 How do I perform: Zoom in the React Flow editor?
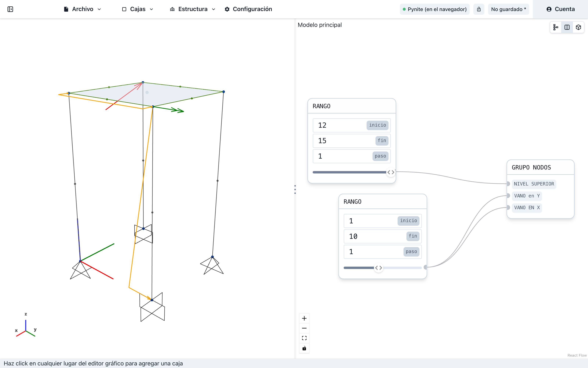[304, 318]
